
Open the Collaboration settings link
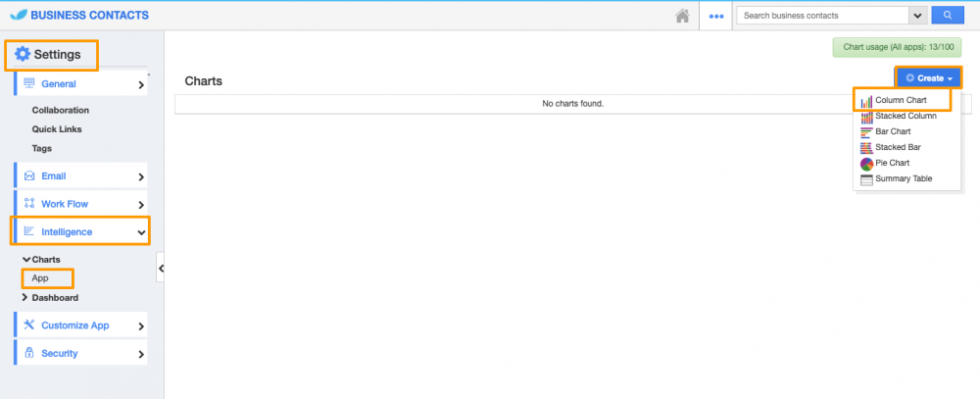(x=61, y=111)
